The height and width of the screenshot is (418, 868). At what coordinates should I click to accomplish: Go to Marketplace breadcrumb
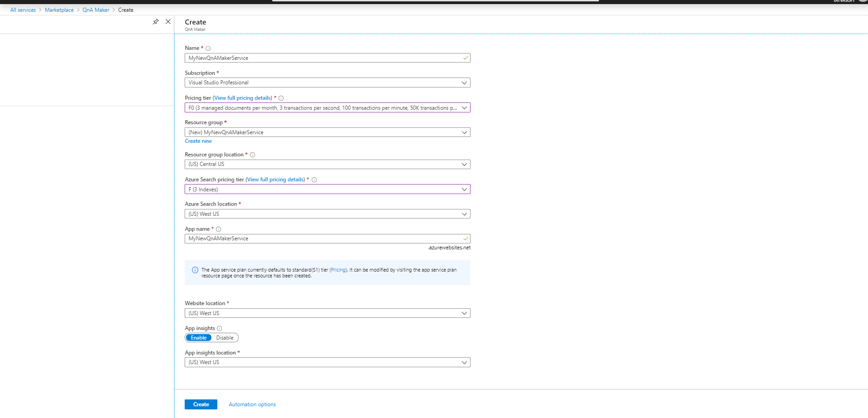click(59, 10)
